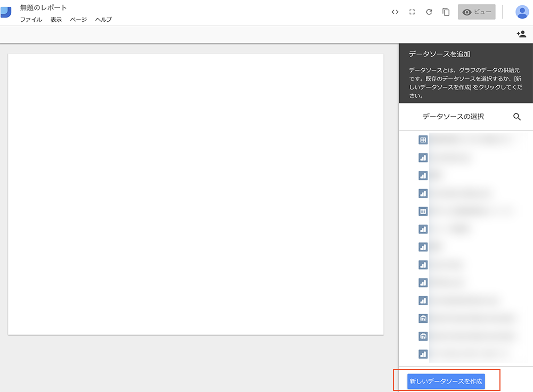
Task: Click 新しいデータソースを作成 button
Action: (x=446, y=381)
